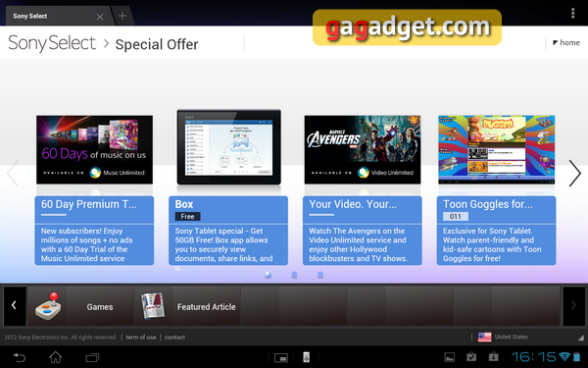The image size is (588, 368).
Task: Open the Featured Article magazine icon
Action: 153,306
